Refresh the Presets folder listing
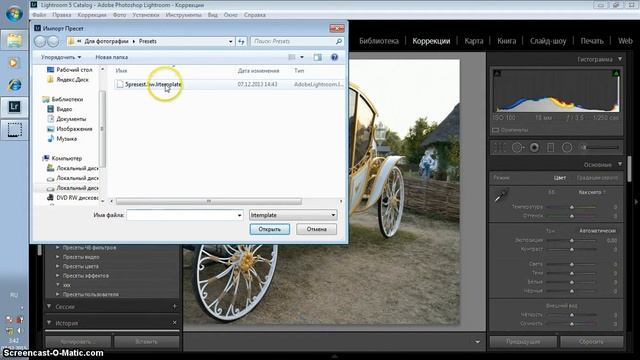Viewport: 640px width, 360px height. point(241,41)
